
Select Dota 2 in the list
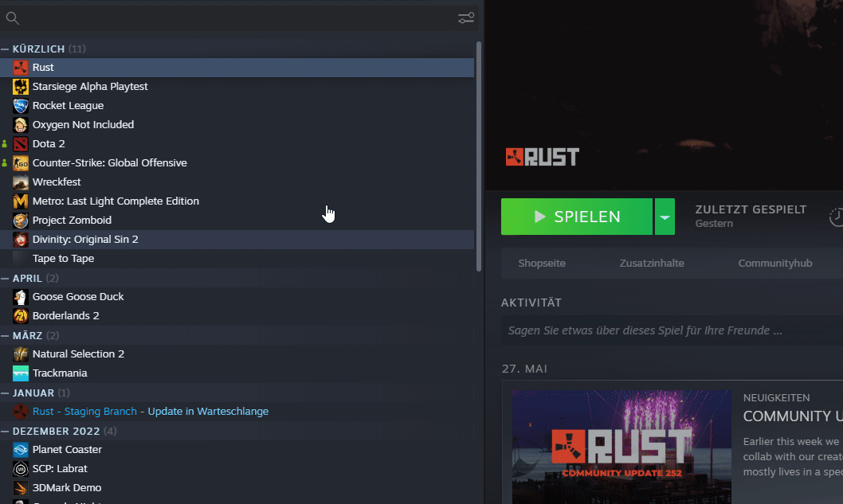coord(237,144)
